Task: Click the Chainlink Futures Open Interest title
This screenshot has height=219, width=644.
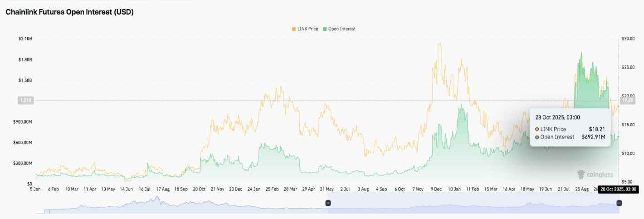Action: point(69,12)
